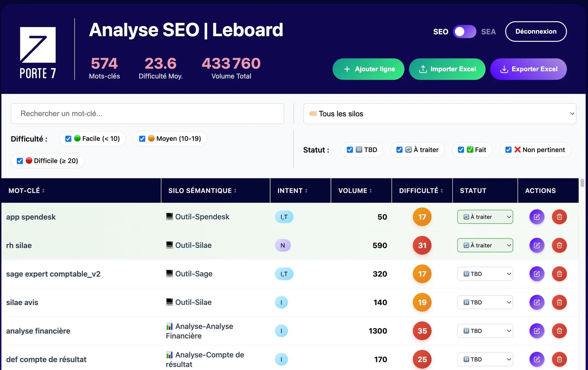Focus the Rechercher un mot-clé search field

[147, 114]
